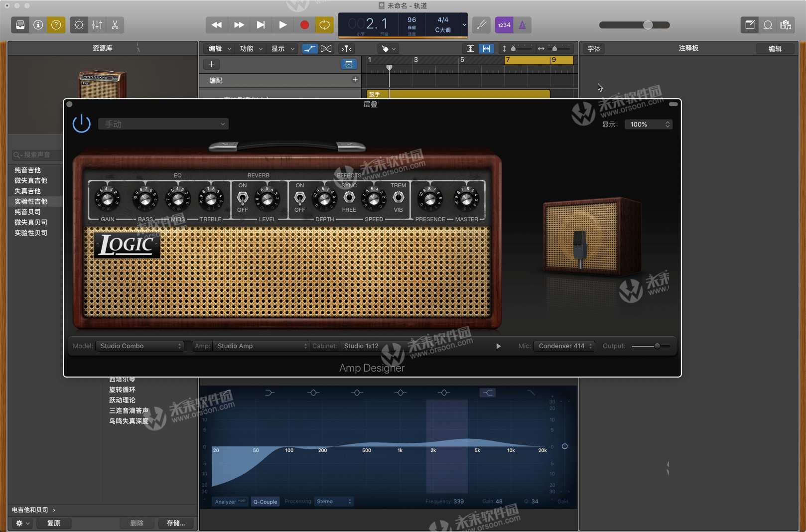Open the Library panel icon

coord(20,25)
